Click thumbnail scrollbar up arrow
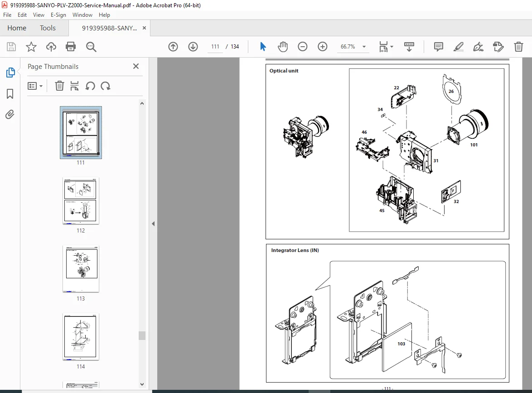Screen dimensions: 532x393 (x=142, y=103)
